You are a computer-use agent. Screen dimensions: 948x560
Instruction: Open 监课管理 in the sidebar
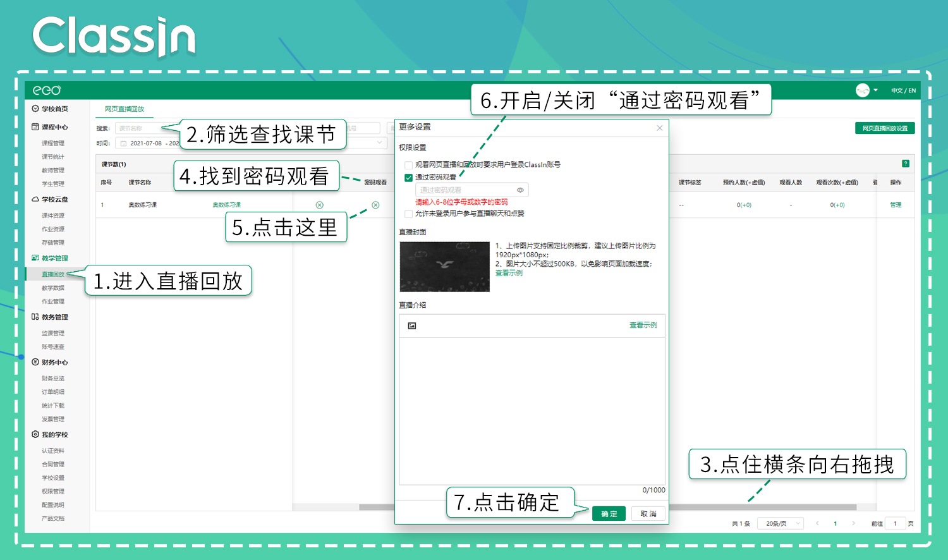coord(53,333)
